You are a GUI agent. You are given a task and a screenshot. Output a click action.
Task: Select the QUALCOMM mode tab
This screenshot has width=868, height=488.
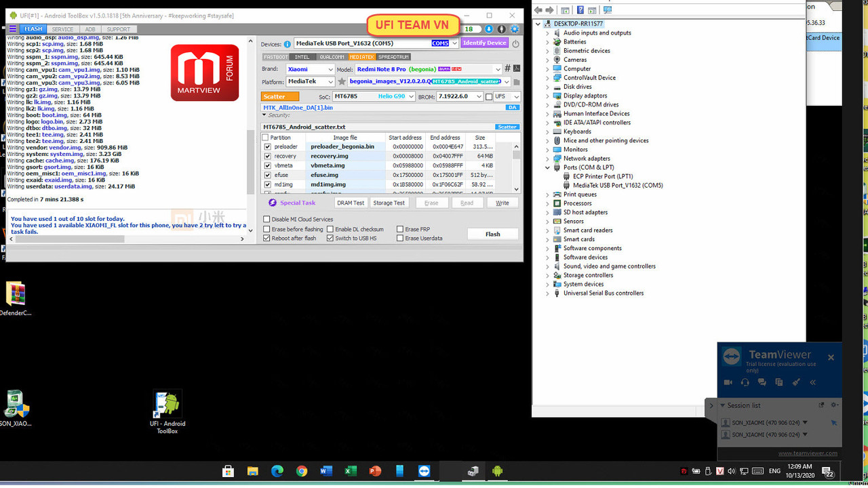[x=332, y=57]
